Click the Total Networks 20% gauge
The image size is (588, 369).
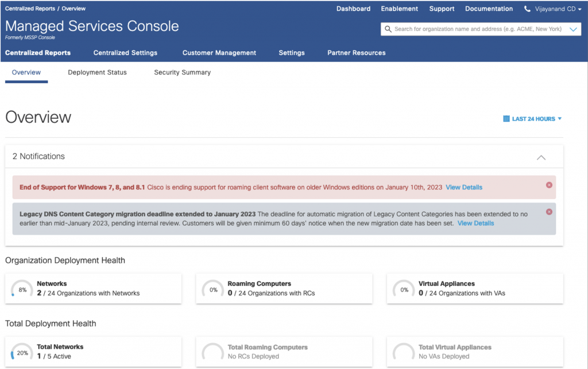[22, 353]
